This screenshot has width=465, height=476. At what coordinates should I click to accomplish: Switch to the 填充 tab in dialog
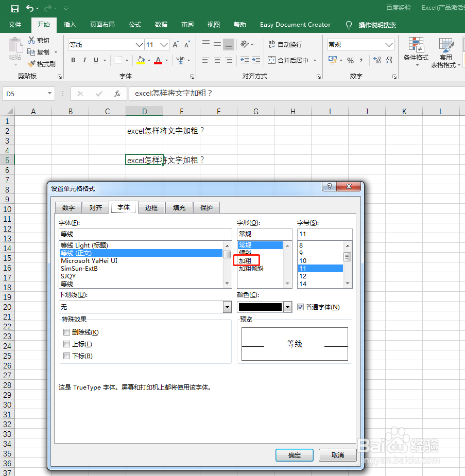click(x=179, y=208)
